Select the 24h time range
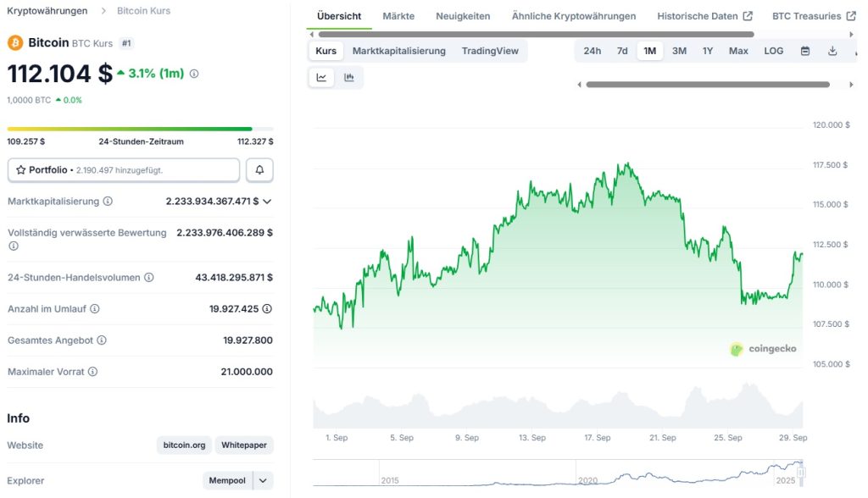The width and height of the screenshot is (868, 498). point(592,51)
